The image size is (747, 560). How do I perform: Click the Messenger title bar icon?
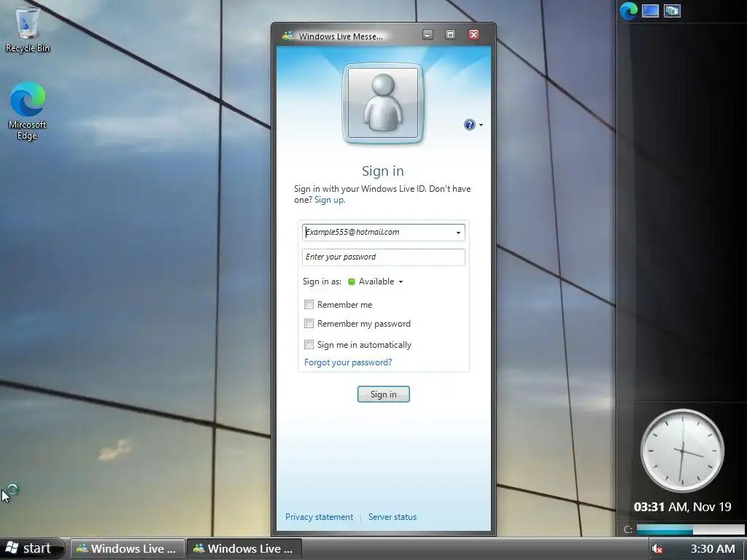tap(287, 36)
